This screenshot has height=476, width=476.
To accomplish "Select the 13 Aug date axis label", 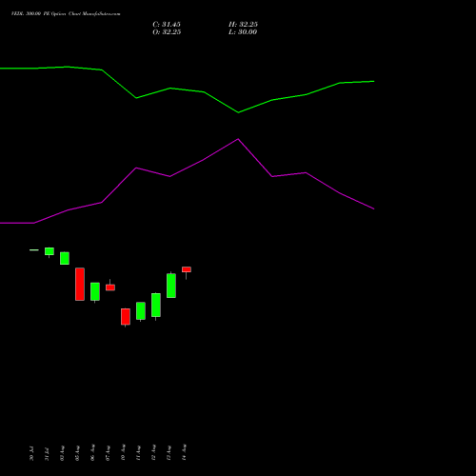I will click(169, 453).
